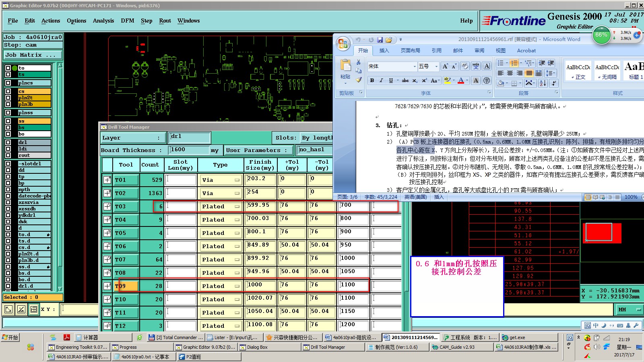This screenshot has height=362, width=644.
Task: Click the scale icon beside X Y field
Action: pyautogui.click(x=21, y=309)
